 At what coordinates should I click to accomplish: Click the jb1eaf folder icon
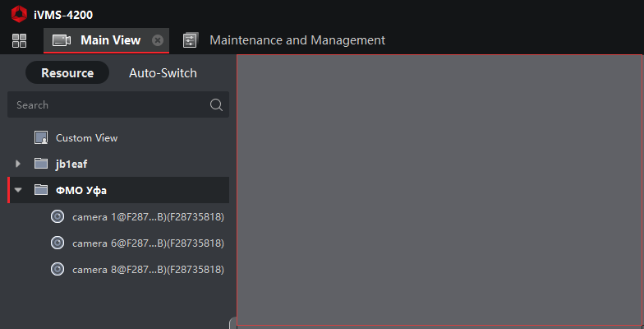41,164
